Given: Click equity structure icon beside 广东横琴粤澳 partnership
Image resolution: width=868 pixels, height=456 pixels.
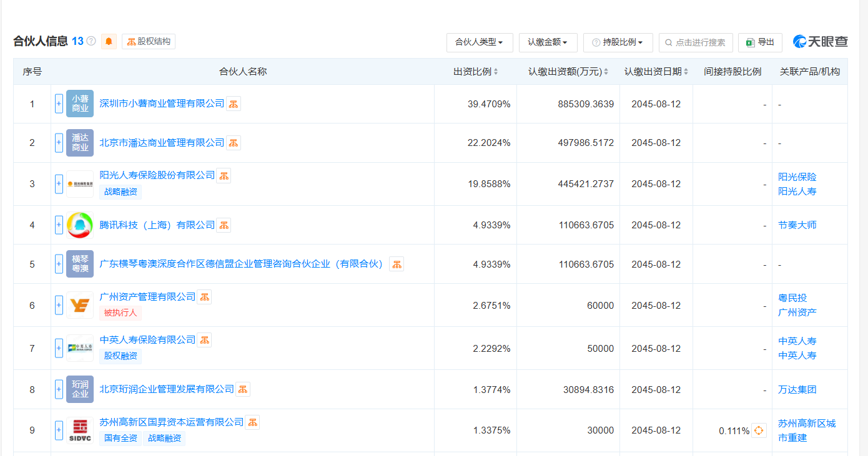Looking at the screenshot, I should (397, 264).
